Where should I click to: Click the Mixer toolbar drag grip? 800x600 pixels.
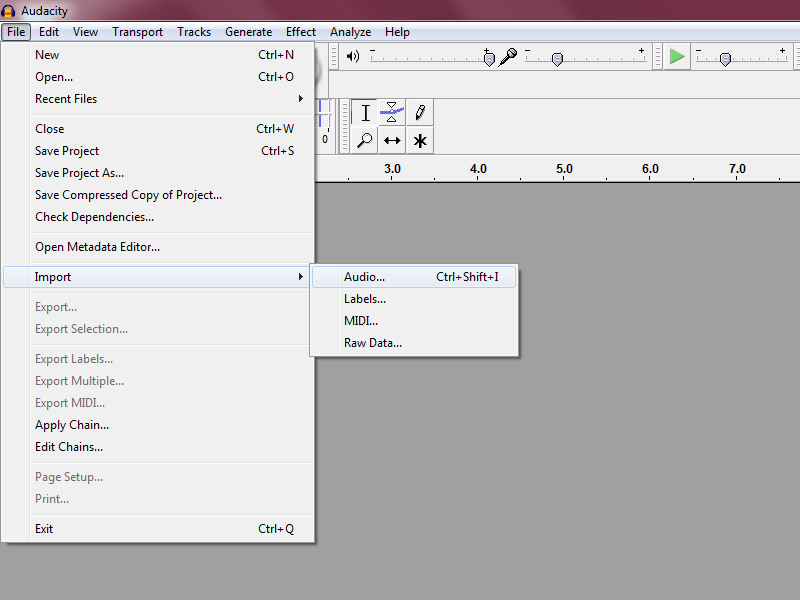[x=334, y=56]
